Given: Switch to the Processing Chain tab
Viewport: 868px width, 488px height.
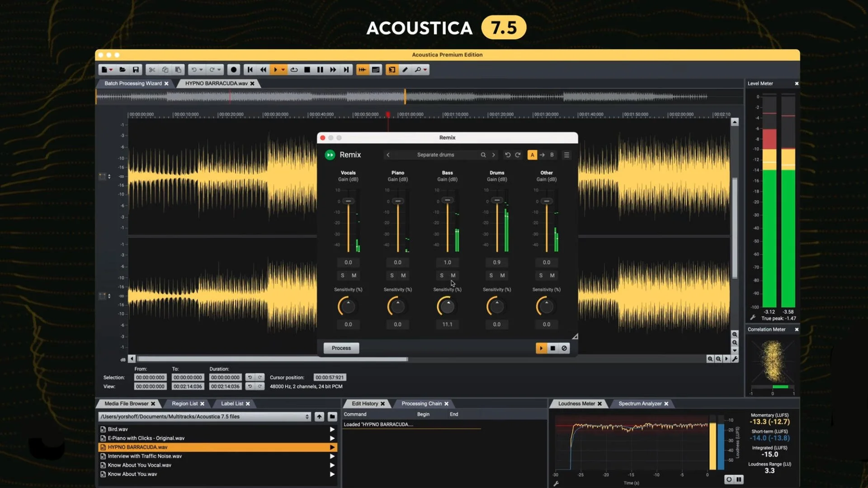Looking at the screenshot, I should pyautogui.click(x=421, y=404).
